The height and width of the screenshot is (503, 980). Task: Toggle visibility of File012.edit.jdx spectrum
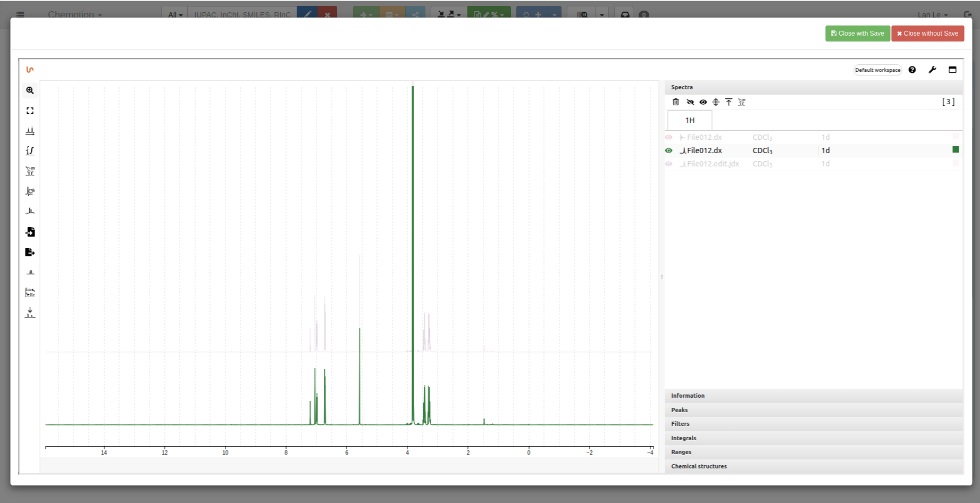click(669, 164)
